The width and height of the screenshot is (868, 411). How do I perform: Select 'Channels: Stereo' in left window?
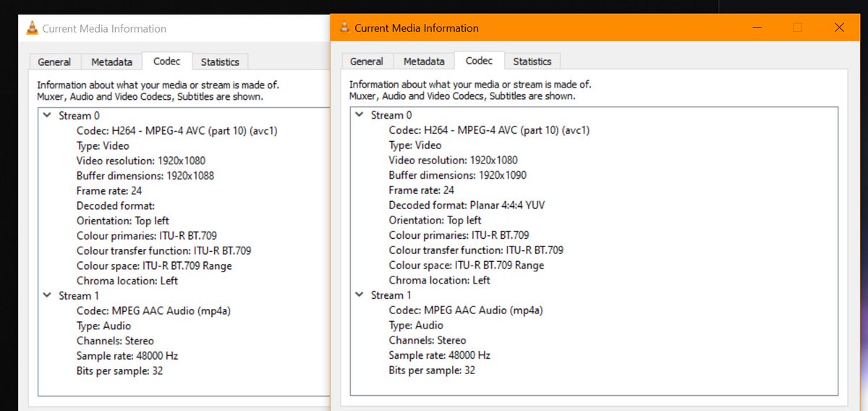[x=115, y=341]
